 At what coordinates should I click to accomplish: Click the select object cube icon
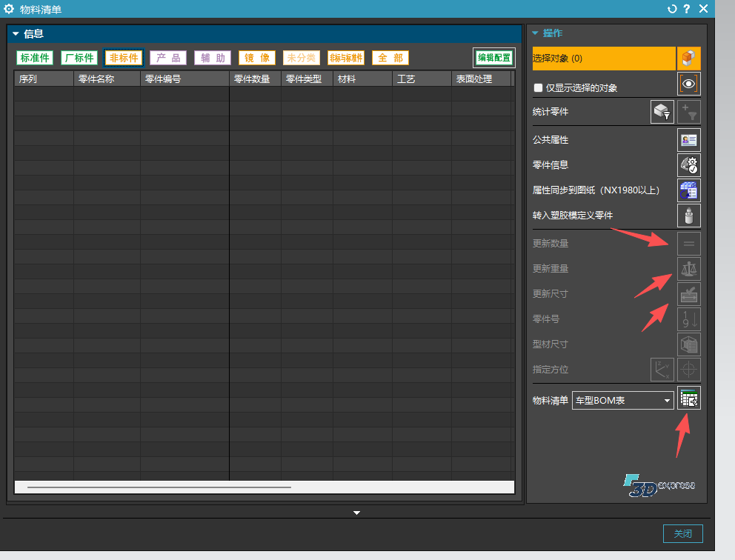point(689,59)
